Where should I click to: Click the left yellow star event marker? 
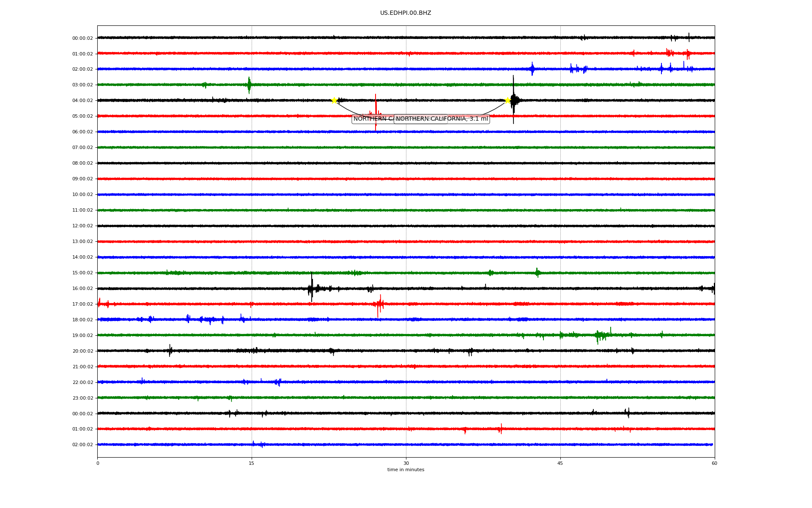tap(334, 100)
